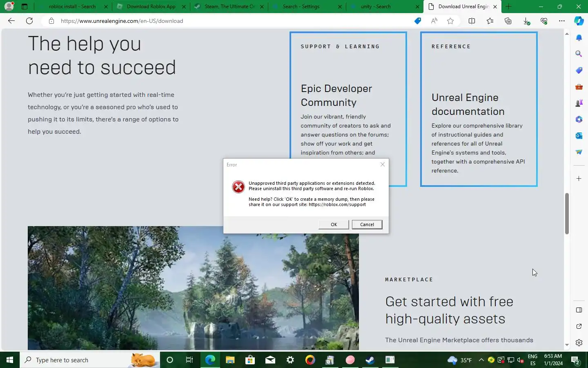The height and width of the screenshot is (368, 588).
Task: Open the tab actions menu icon
Action: [x=24, y=7]
